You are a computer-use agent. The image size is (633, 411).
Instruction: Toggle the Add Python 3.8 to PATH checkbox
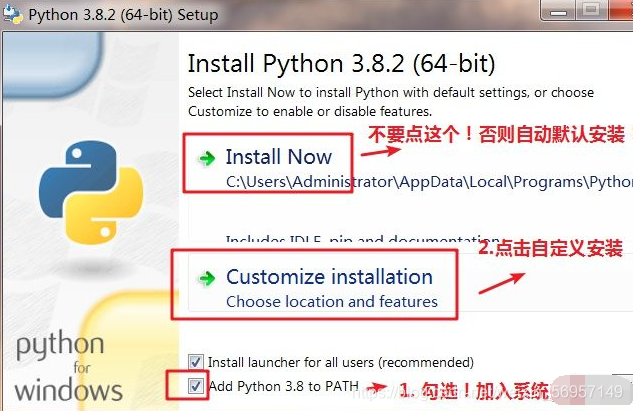click(x=196, y=386)
